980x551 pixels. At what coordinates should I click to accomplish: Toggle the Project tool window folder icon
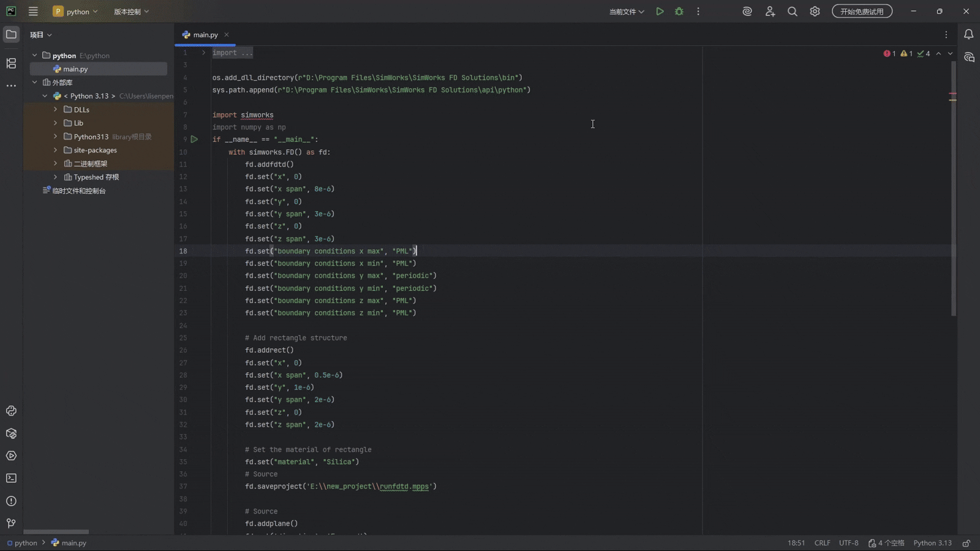11,35
